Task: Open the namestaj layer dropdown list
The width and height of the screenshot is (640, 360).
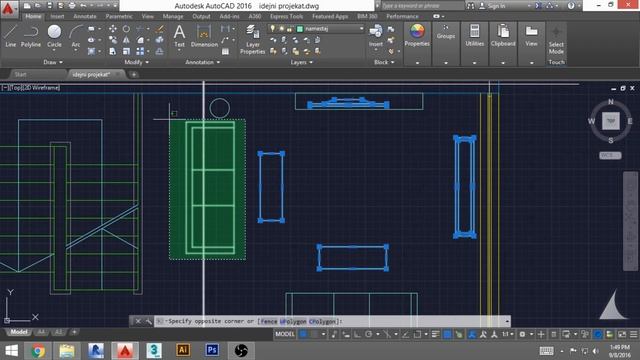Action: point(361,29)
